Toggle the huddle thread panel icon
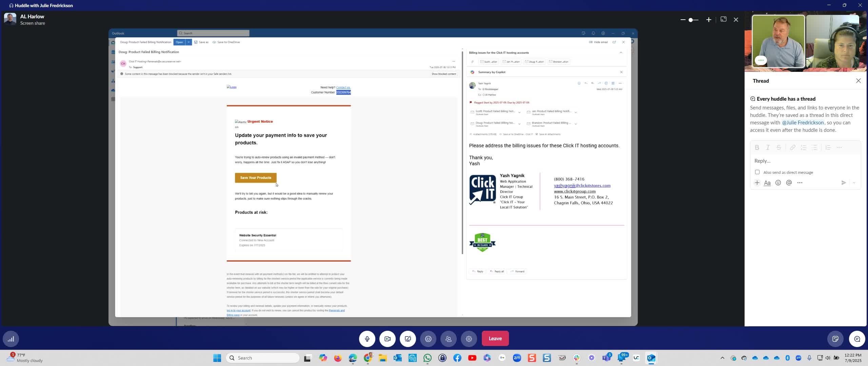This screenshot has width=868, height=366. click(857, 339)
